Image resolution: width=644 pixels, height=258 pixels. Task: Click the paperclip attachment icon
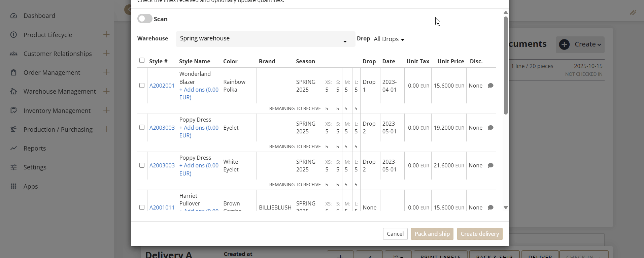(633, 13)
